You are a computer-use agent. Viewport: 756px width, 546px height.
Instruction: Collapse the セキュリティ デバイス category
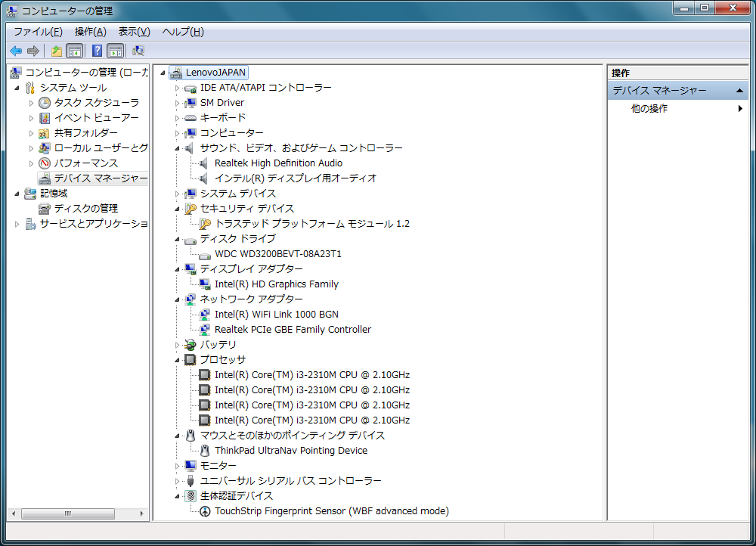click(177, 209)
